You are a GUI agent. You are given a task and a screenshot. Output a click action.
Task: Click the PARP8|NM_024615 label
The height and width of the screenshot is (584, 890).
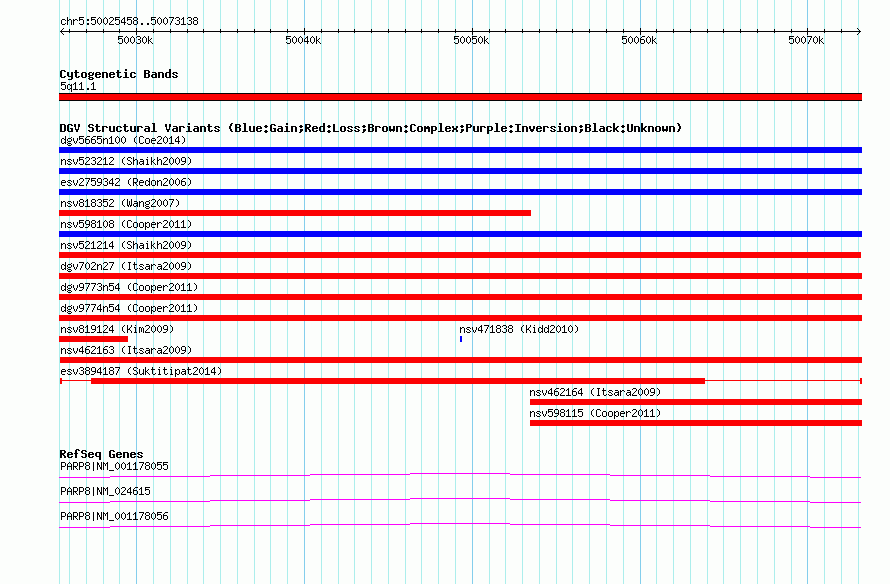106,491
